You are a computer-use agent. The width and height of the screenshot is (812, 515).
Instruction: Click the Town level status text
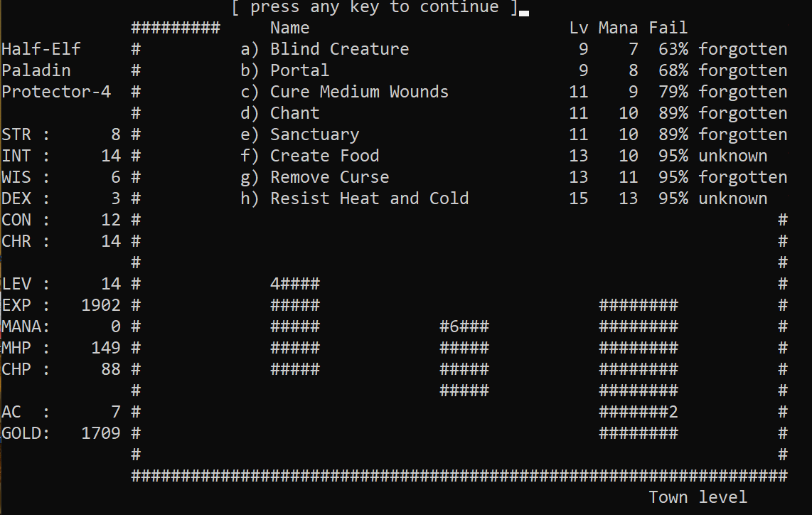pyautogui.click(x=698, y=497)
